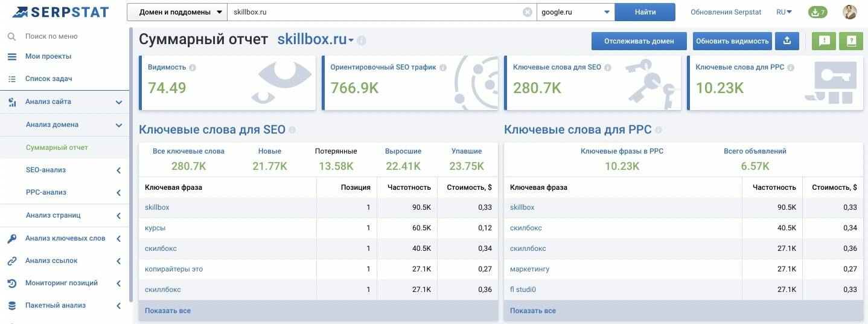Click the Анализ ссылок chain icon
This screenshot has height=324, width=868.
pos(11,261)
